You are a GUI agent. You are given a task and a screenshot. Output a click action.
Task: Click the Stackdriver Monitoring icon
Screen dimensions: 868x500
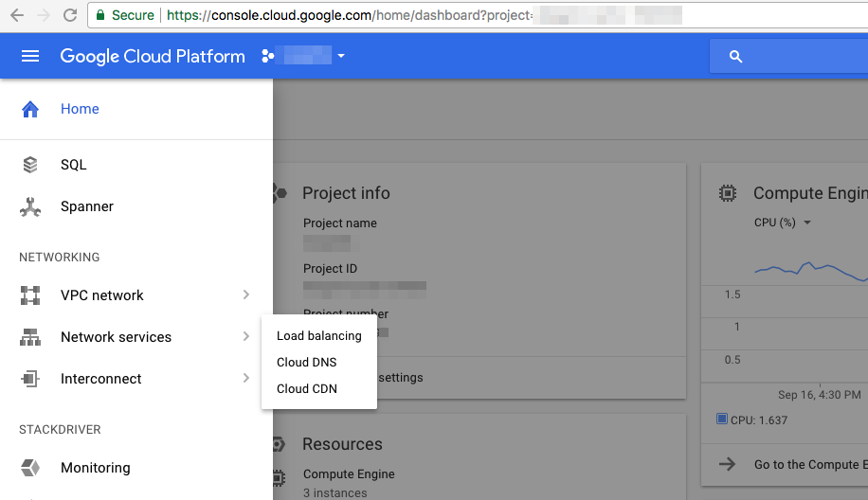tap(30, 468)
